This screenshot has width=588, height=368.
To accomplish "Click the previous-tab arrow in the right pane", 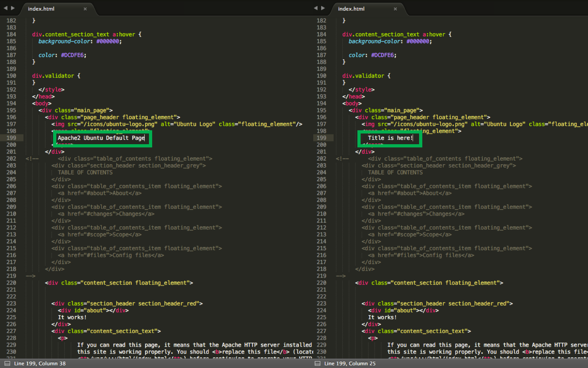I will [x=316, y=8].
